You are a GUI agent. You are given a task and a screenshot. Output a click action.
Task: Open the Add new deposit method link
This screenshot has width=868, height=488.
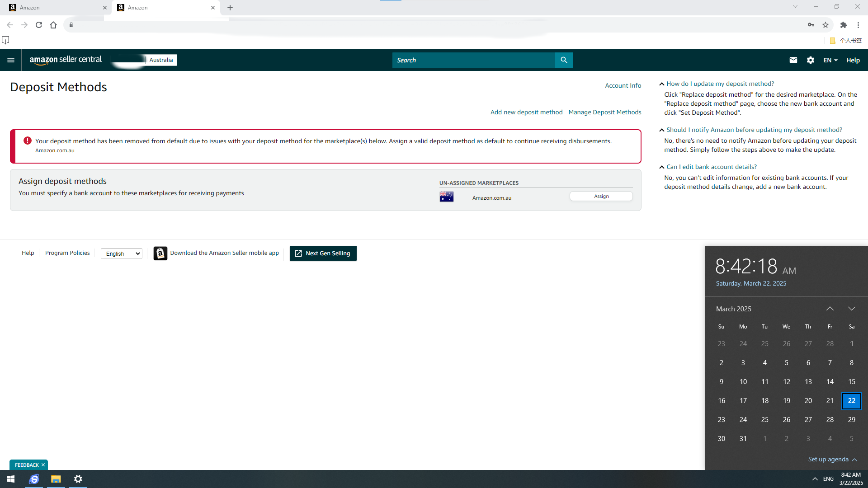point(526,112)
